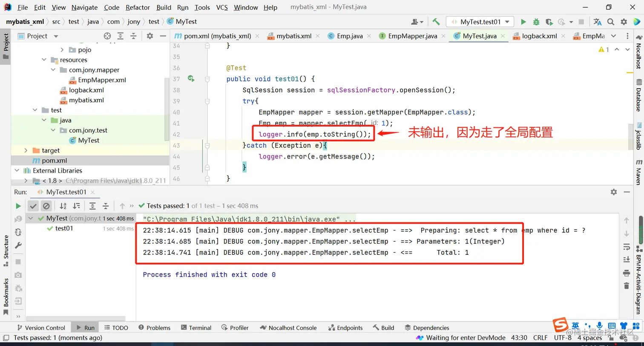The width and height of the screenshot is (644, 346).
Task: Switch to the logback.xml editor tab
Action: point(539,36)
